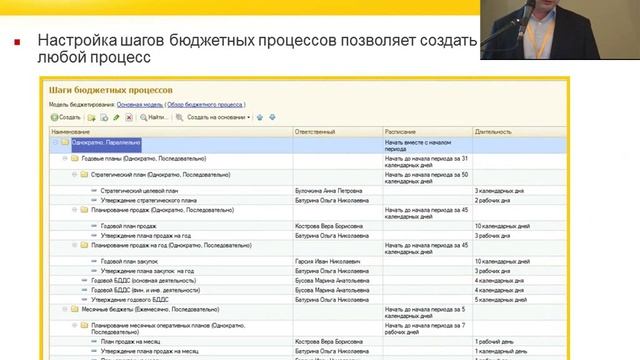The image size is (640, 360).
Task: Click the green pencil edit icon
Action: click(116, 118)
